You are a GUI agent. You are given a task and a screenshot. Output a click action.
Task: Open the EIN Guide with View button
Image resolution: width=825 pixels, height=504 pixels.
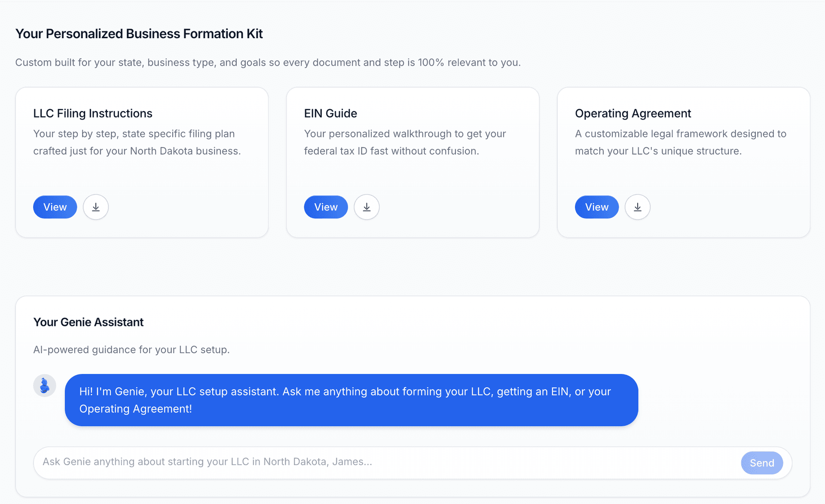325,207
